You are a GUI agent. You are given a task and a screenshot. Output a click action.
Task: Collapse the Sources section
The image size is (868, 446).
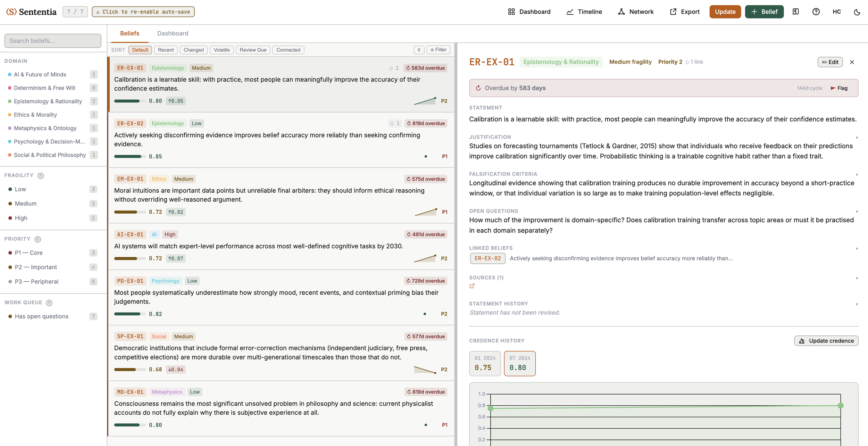tap(857, 278)
